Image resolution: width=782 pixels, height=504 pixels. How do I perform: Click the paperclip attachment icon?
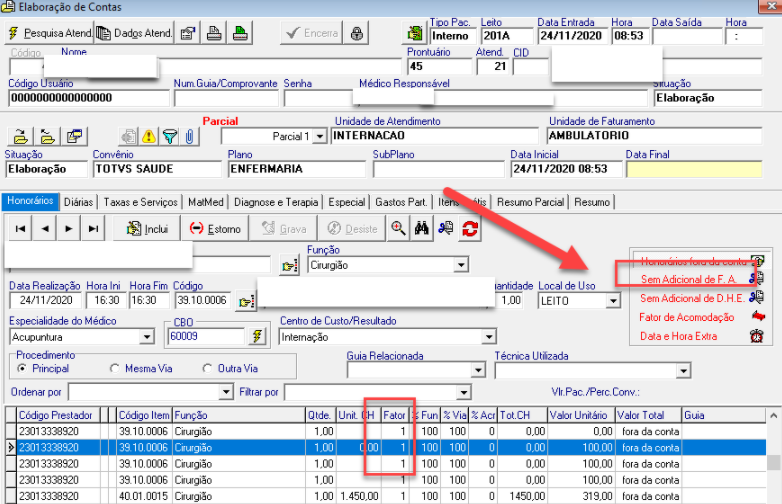(x=190, y=136)
